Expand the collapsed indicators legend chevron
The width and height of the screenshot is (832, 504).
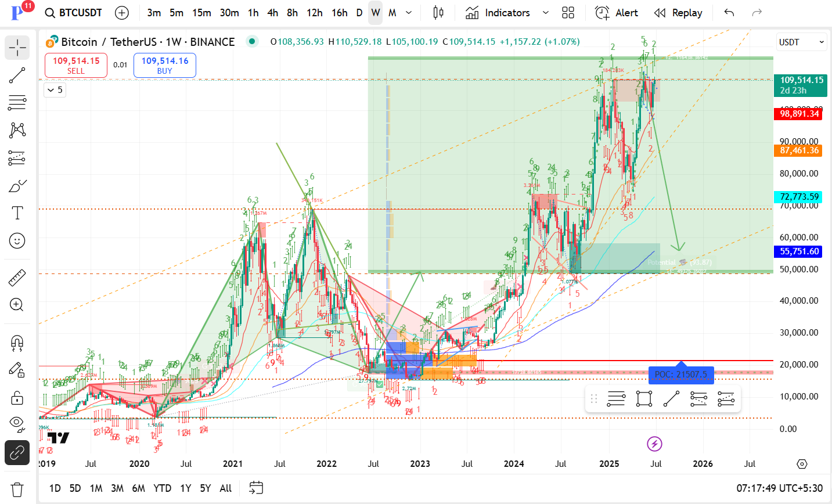[55, 90]
